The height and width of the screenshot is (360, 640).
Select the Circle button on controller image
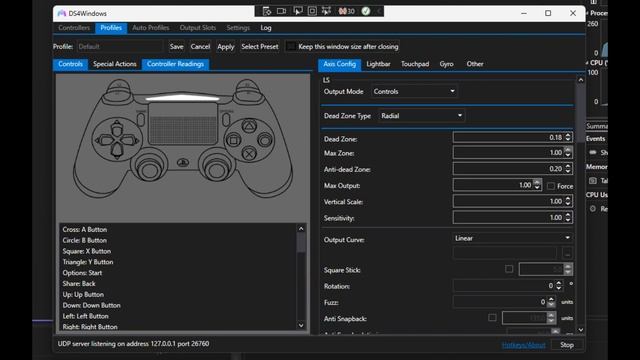pos(265,140)
